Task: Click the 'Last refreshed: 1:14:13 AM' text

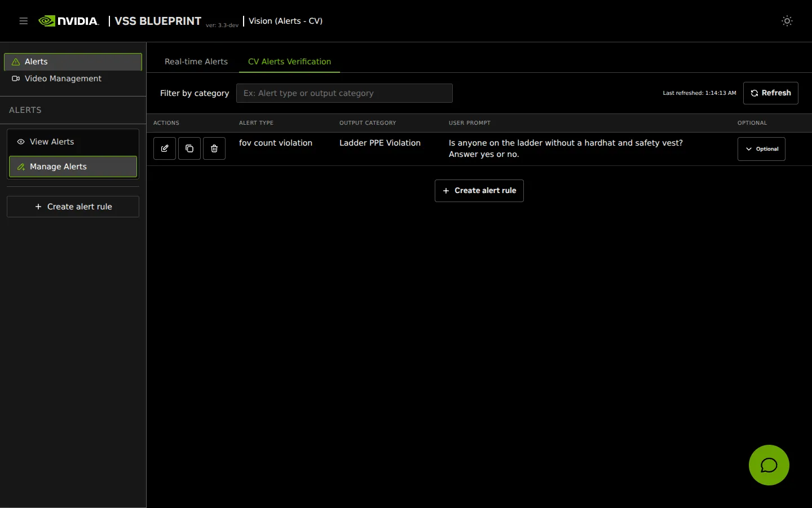Action: point(699,93)
